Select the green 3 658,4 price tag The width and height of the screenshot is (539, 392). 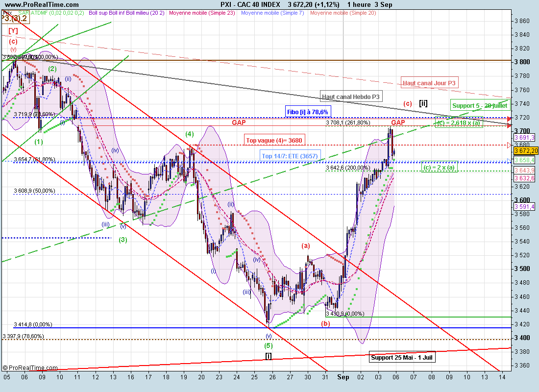click(x=524, y=160)
